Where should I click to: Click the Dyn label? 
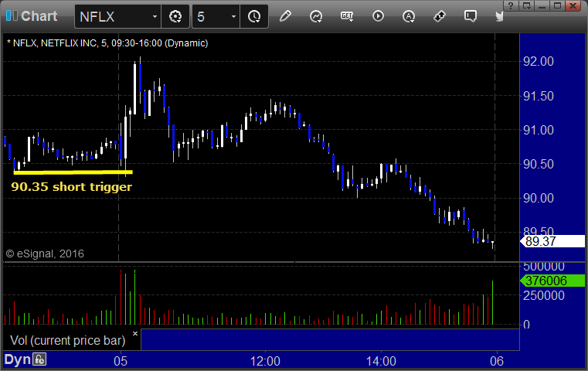tap(17, 359)
